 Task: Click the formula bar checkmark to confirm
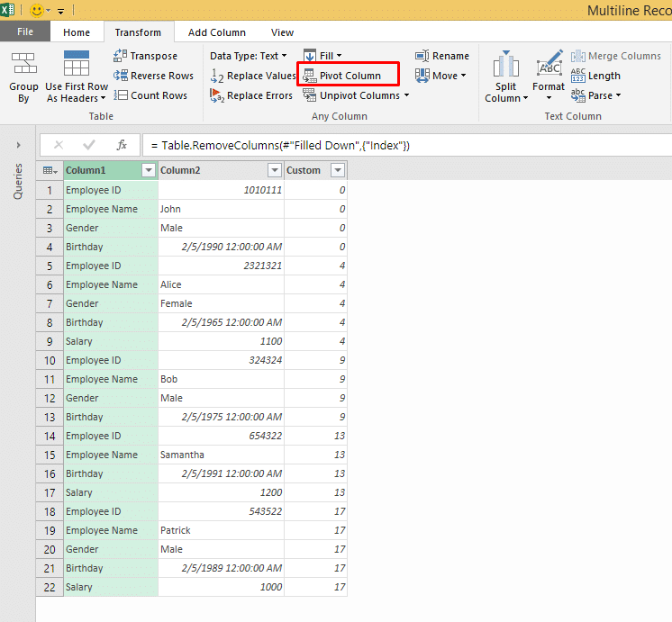point(89,145)
